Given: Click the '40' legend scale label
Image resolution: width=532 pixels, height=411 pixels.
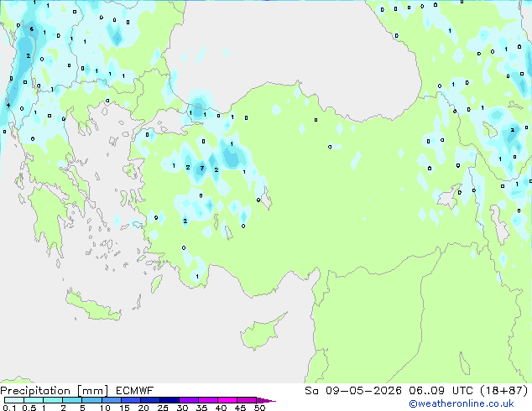Looking at the screenshot, I should [x=221, y=408].
